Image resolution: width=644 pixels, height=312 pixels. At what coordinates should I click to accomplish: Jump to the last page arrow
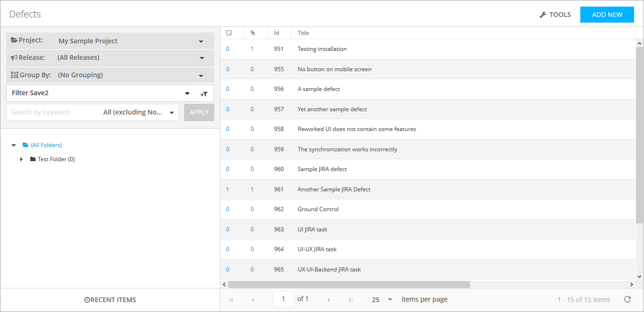coord(351,300)
